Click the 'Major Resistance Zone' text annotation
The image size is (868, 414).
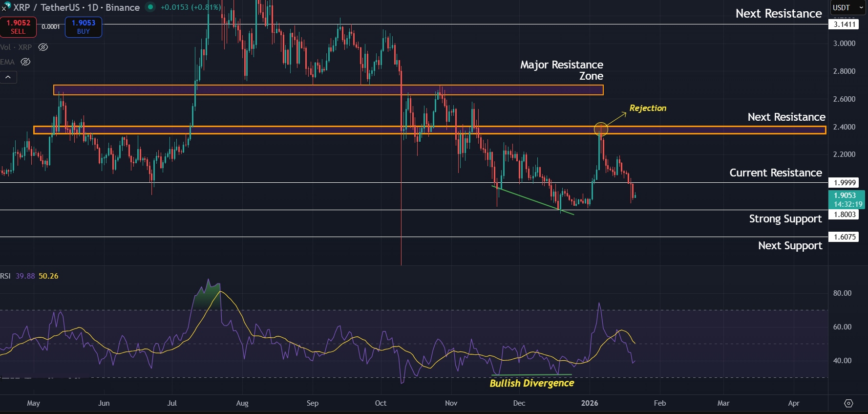pos(562,70)
